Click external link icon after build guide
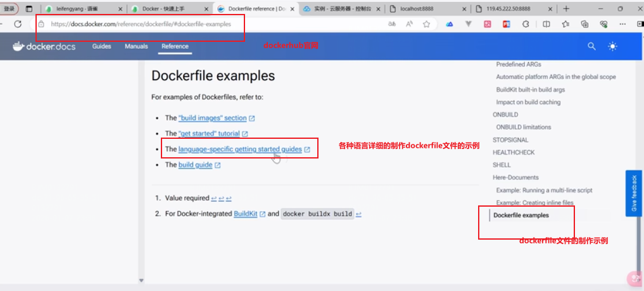The height and width of the screenshot is (291, 644). pos(218,165)
